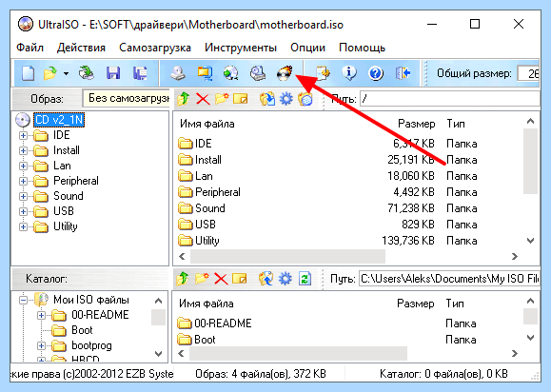Open the Инструменты menu
Image resolution: width=551 pixels, height=392 pixels.
tap(241, 48)
